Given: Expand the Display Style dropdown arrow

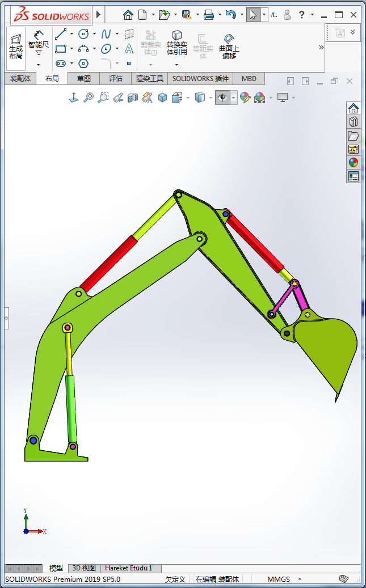Looking at the screenshot, I should pos(211,98).
